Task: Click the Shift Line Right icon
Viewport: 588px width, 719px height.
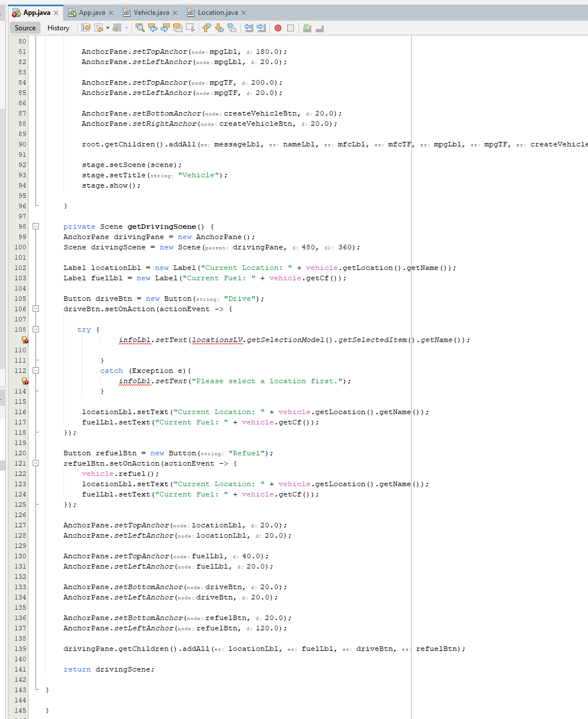Action: [x=261, y=27]
